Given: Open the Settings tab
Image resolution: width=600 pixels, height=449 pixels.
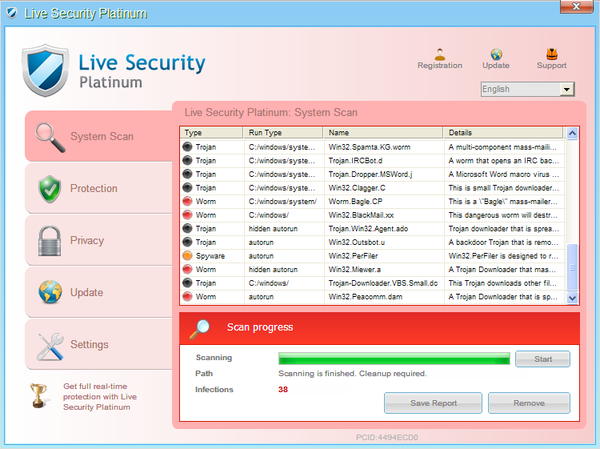Looking at the screenshot, I should [99, 345].
